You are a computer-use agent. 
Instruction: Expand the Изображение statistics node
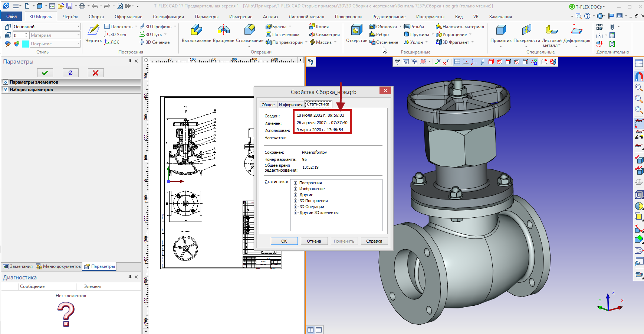pyautogui.click(x=296, y=189)
